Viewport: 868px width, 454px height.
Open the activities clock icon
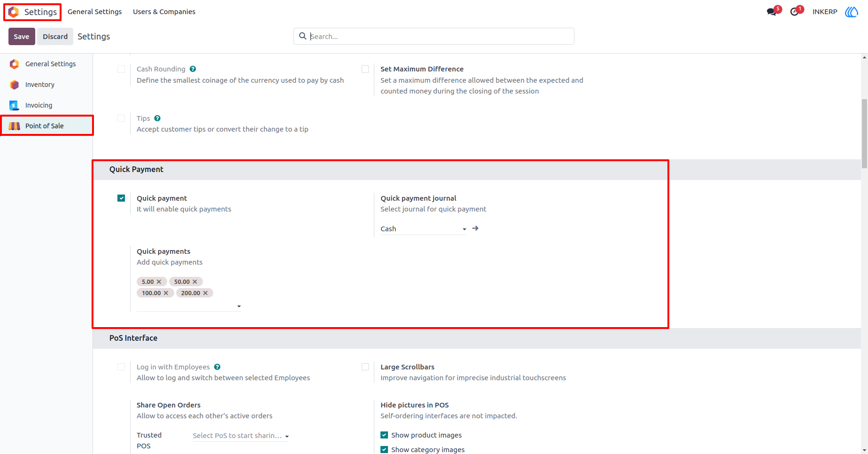(x=794, y=12)
